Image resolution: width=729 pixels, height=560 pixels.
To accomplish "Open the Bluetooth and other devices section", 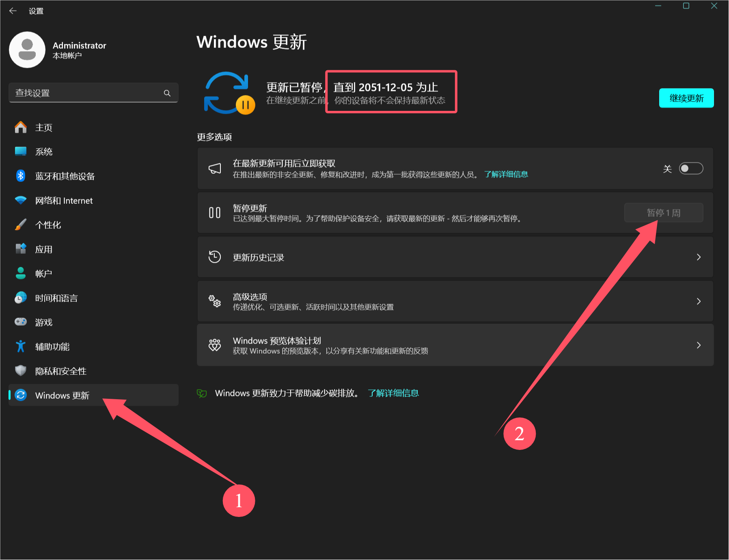I will (65, 176).
